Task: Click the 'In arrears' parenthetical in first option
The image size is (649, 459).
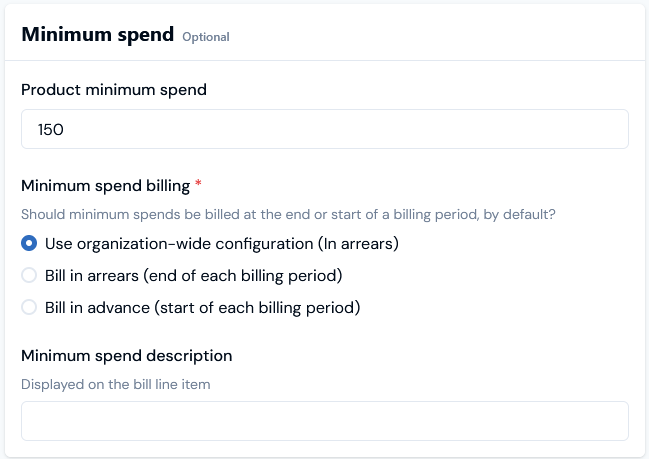Action: click(358, 244)
